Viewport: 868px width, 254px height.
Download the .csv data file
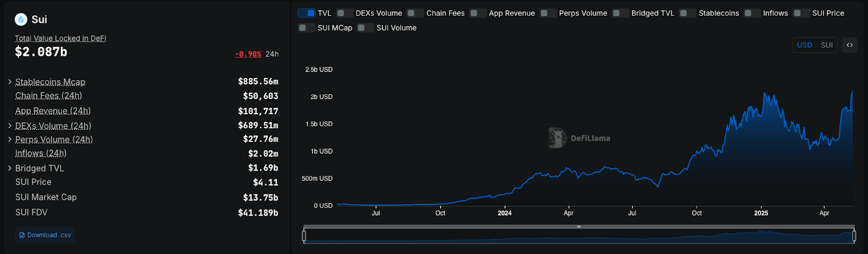click(x=46, y=235)
